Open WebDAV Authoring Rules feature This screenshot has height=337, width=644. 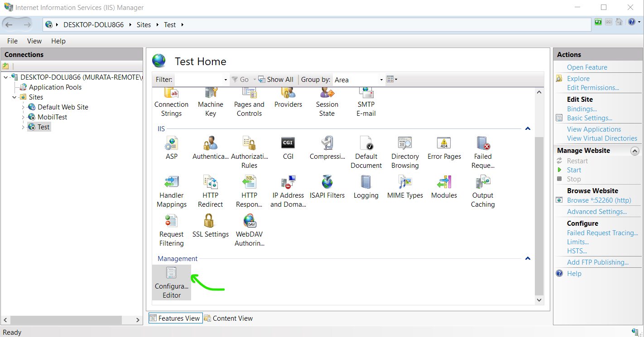[249, 230]
